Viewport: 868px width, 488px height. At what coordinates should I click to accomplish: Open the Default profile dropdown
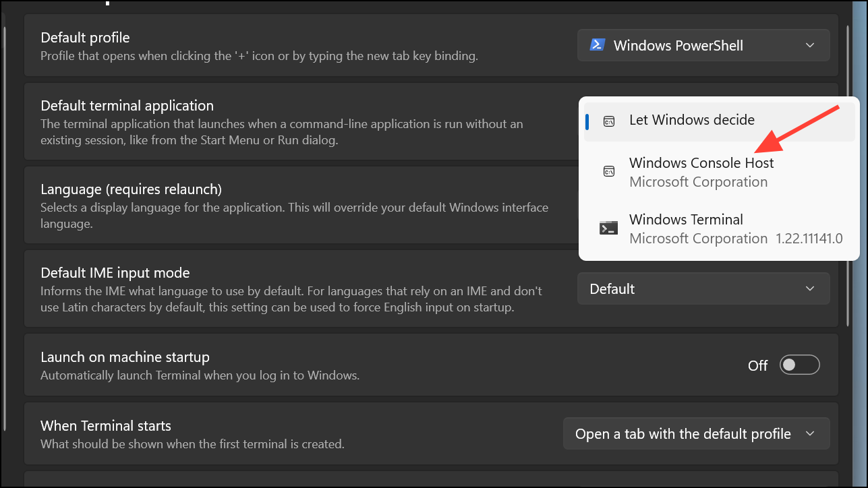coord(703,45)
